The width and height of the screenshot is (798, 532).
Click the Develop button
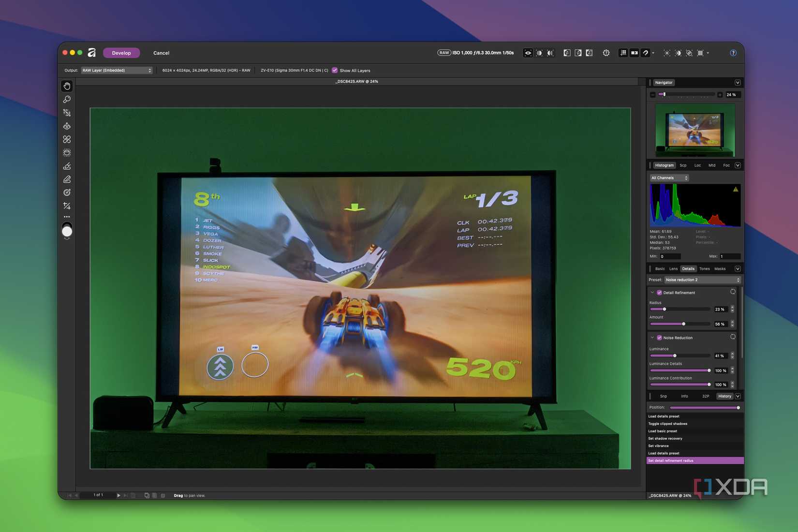pos(121,53)
